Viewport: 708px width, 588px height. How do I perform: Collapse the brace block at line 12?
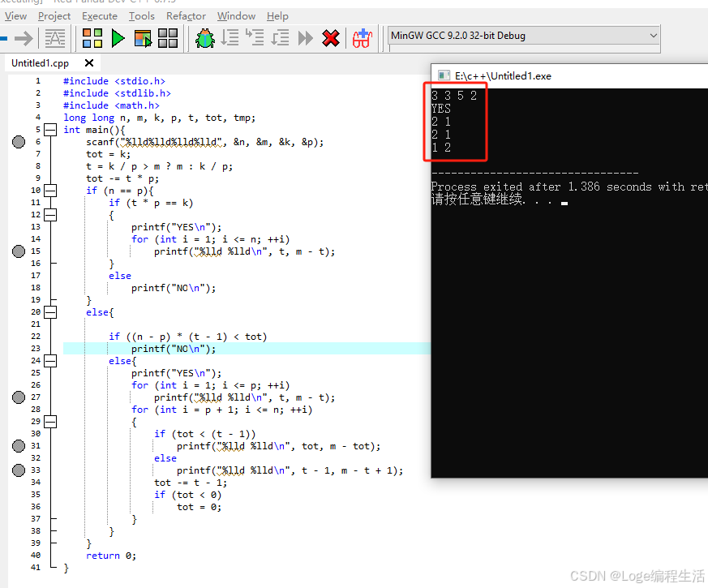[50, 215]
